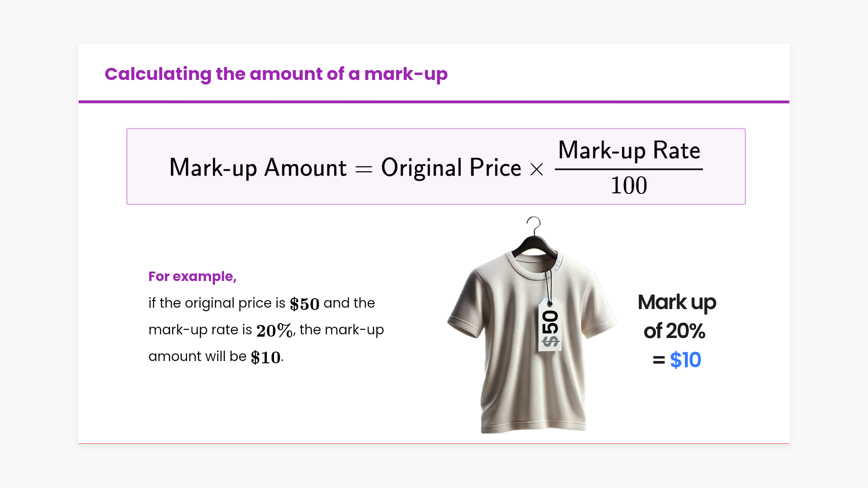
Task: Click the "Mark-up Rate" numerator of the fraction
Action: (629, 150)
